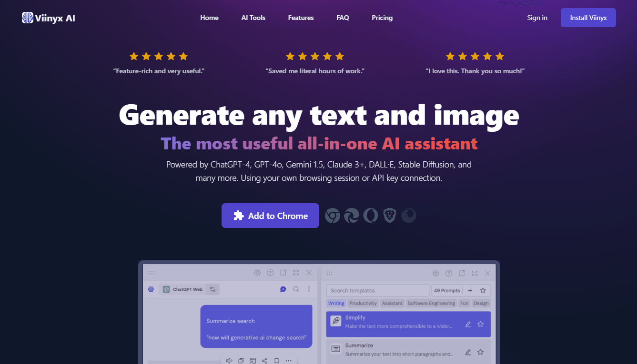Click the expand icon in the chat panel
This screenshot has height=364, width=637.
296,273
